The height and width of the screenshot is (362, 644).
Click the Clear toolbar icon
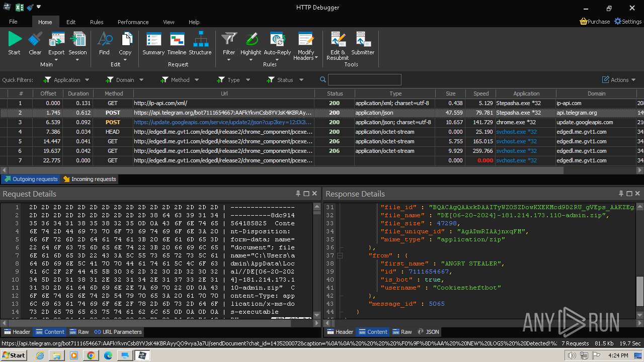click(x=35, y=39)
